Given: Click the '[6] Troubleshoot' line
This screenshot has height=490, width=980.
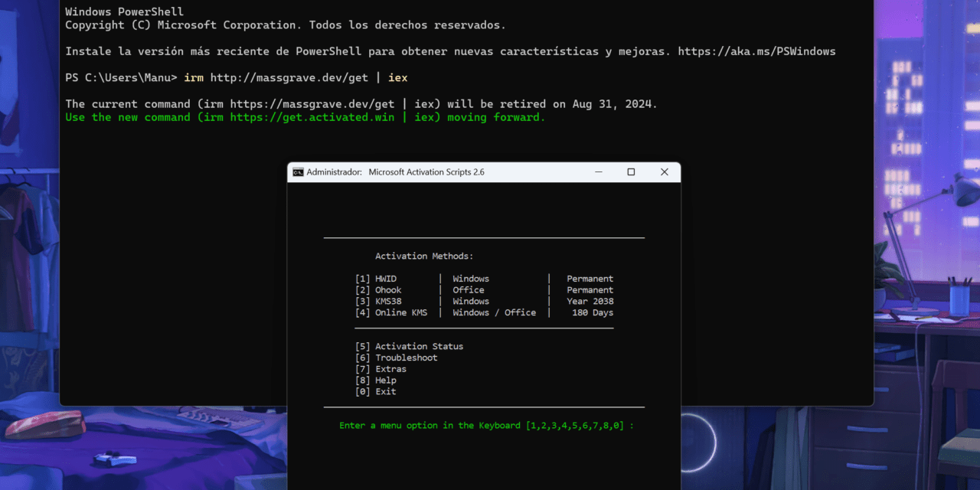Looking at the screenshot, I should (396, 358).
